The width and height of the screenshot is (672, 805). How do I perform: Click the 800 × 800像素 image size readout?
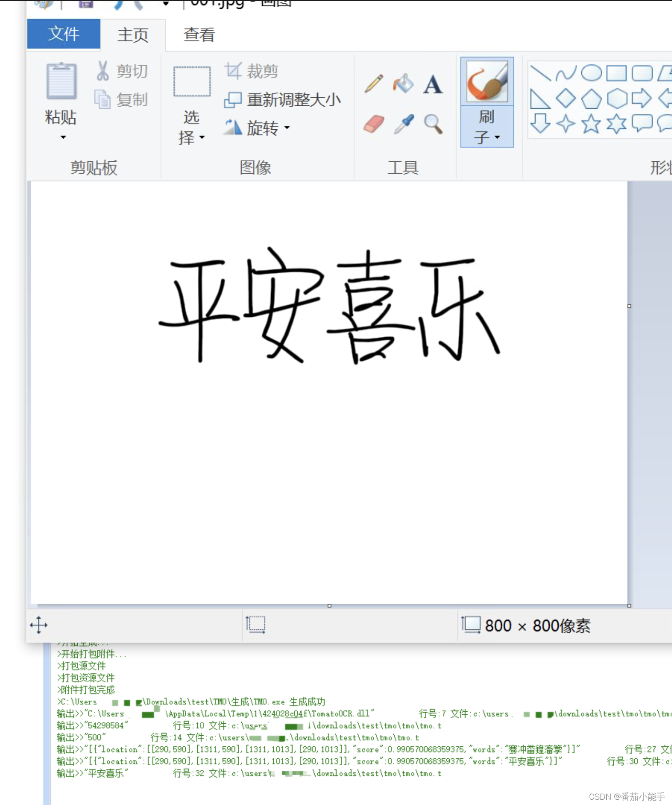pos(537,626)
